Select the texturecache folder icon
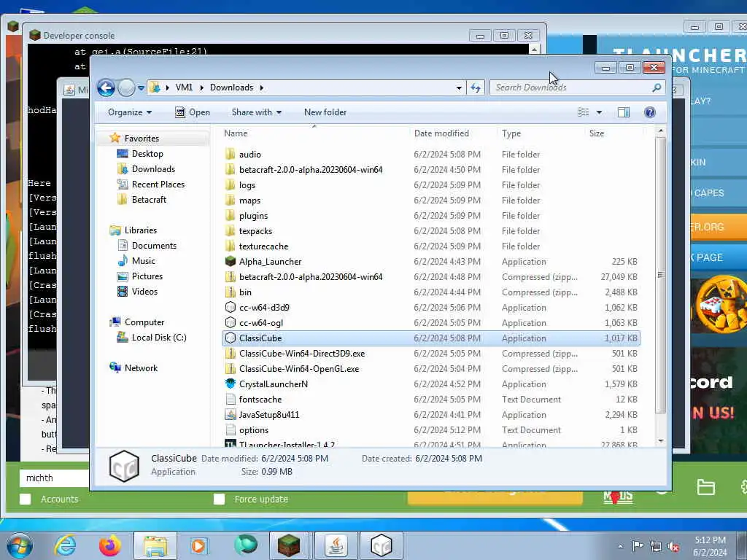747x560 pixels. pyautogui.click(x=230, y=246)
